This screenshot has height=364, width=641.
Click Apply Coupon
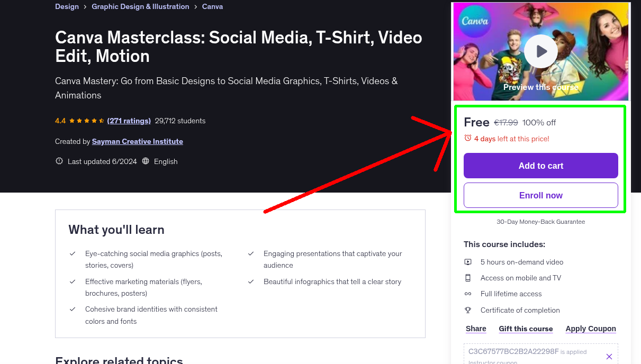[x=591, y=329]
